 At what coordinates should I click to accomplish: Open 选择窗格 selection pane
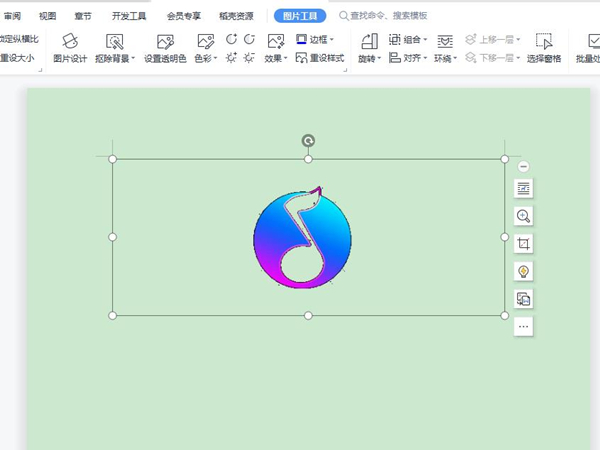[x=544, y=48]
